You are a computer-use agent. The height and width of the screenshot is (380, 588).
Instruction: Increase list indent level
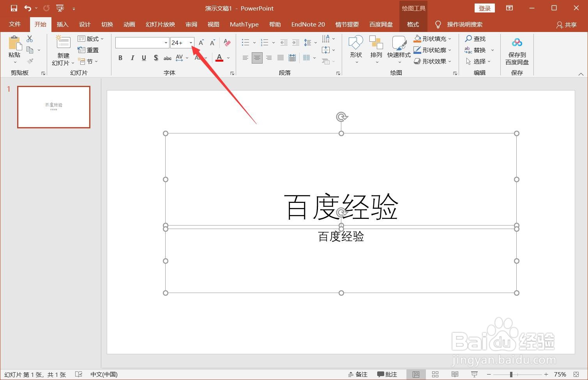(296, 43)
